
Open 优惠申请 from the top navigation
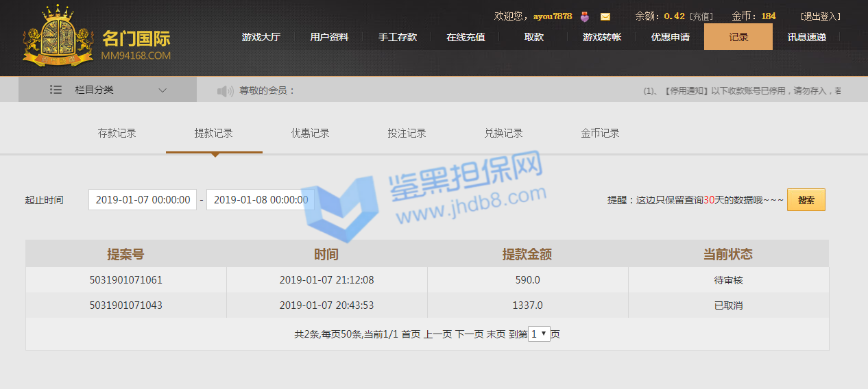click(x=670, y=37)
